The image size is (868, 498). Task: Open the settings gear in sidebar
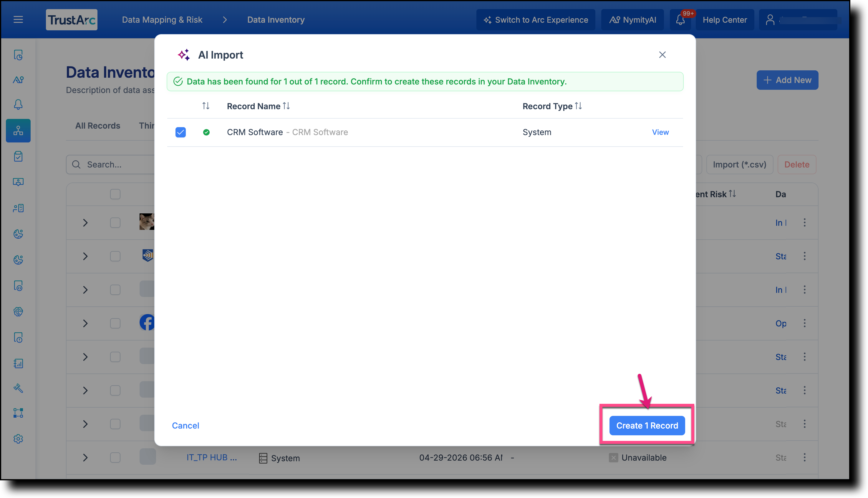[x=18, y=439]
